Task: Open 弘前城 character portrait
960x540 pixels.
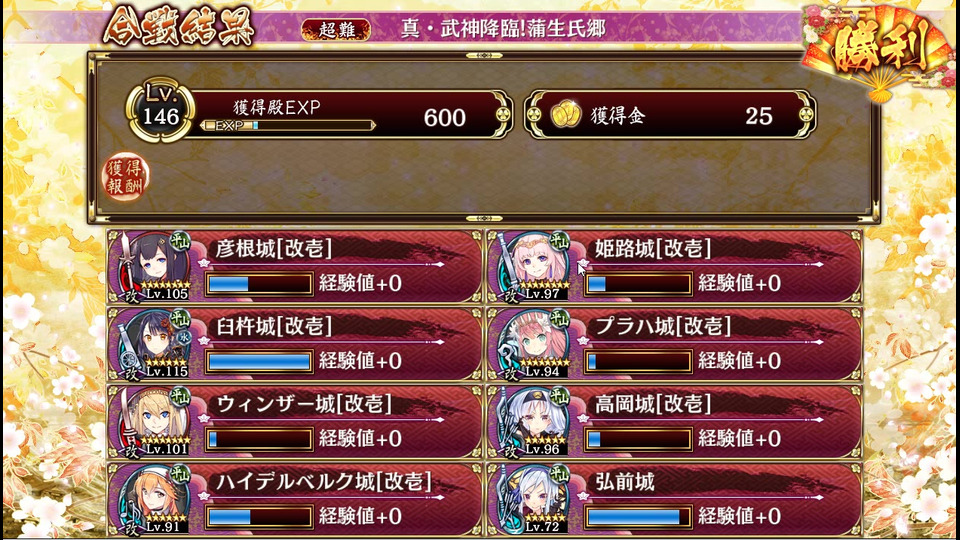Action: [x=533, y=499]
